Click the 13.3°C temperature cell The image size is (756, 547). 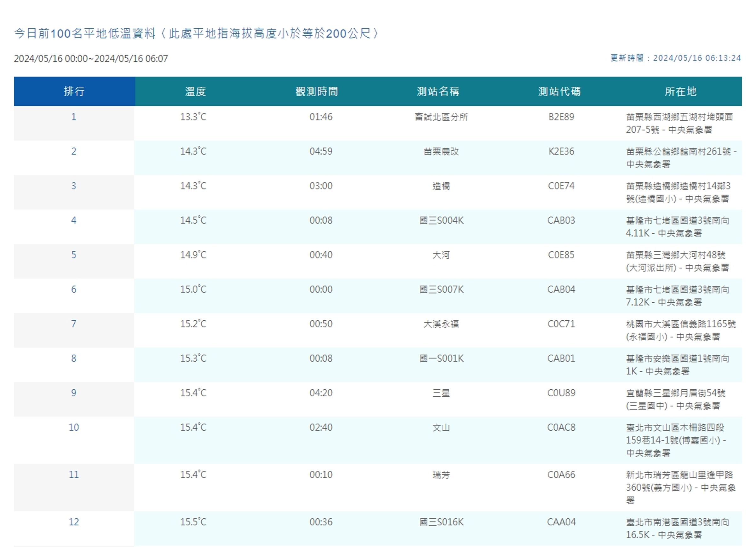pyautogui.click(x=193, y=117)
